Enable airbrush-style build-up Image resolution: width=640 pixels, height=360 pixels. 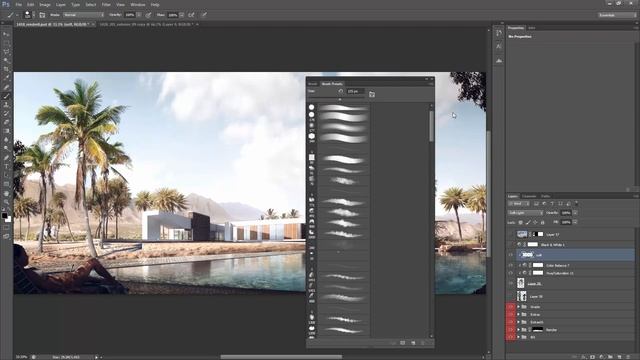pyautogui.click(x=191, y=15)
